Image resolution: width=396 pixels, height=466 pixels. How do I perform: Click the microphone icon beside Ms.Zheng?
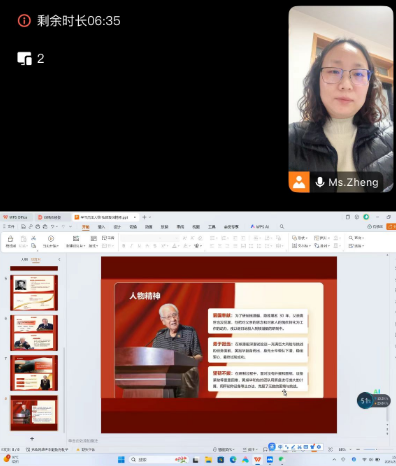pyautogui.click(x=320, y=182)
